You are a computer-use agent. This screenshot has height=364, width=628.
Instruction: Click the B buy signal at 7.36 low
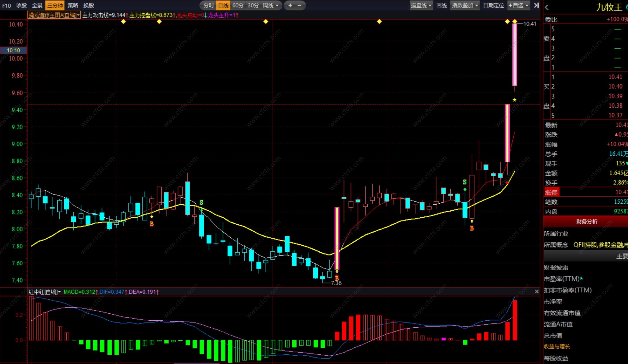coord(337,278)
